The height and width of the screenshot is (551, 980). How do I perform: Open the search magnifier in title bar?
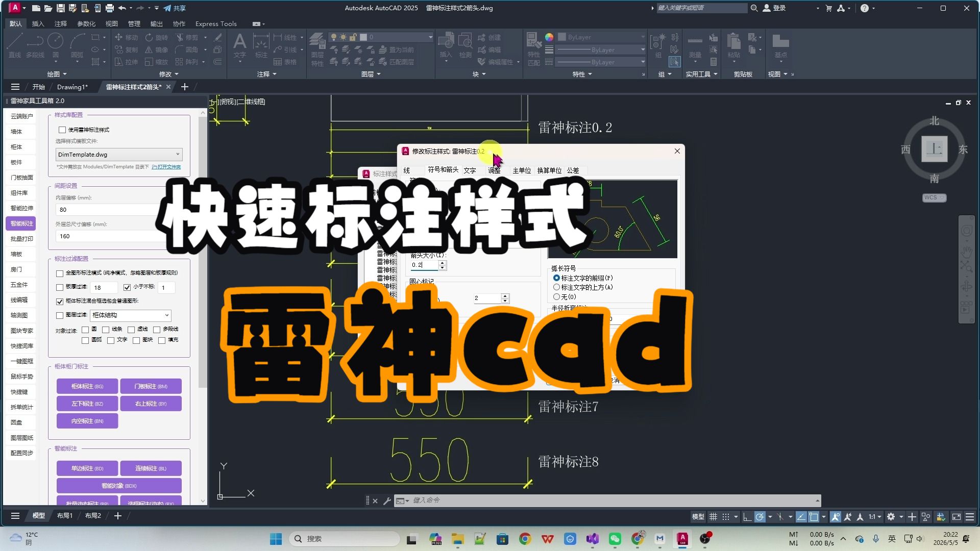tap(754, 8)
